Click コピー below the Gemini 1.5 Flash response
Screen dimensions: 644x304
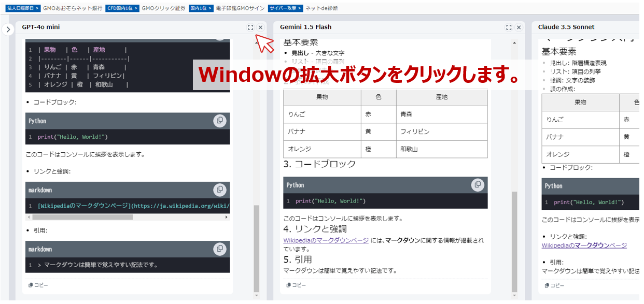296,285
